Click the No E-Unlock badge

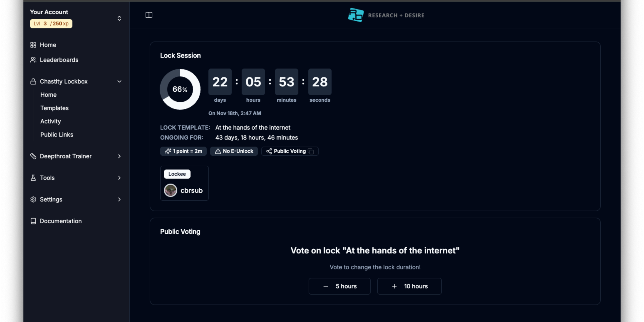click(234, 151)
